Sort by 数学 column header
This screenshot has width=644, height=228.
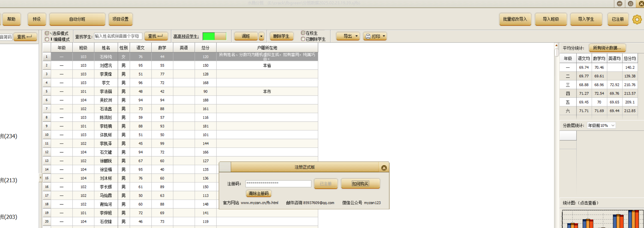pyautogui.click(x=162, y=48)
